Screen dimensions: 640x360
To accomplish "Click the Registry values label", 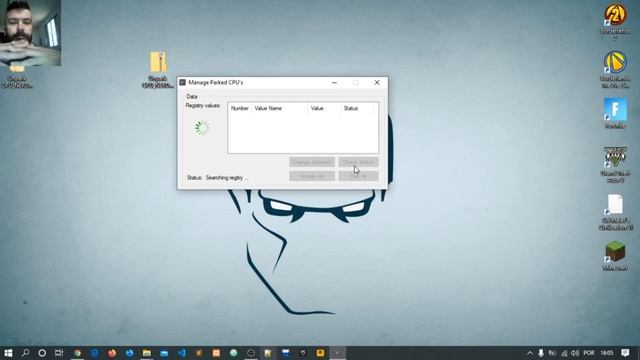I will click(x=203, y=105).
